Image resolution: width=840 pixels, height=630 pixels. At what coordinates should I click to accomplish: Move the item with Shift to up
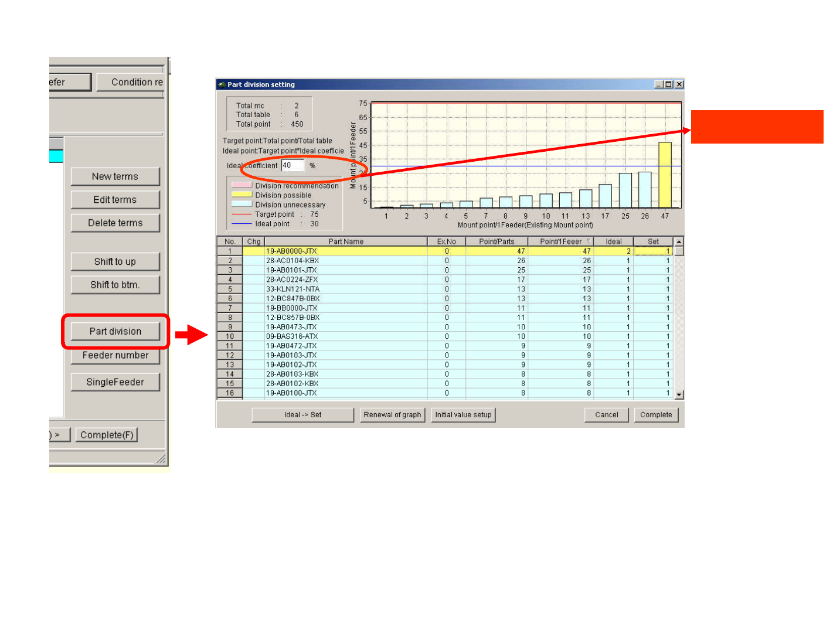point(115,261)
